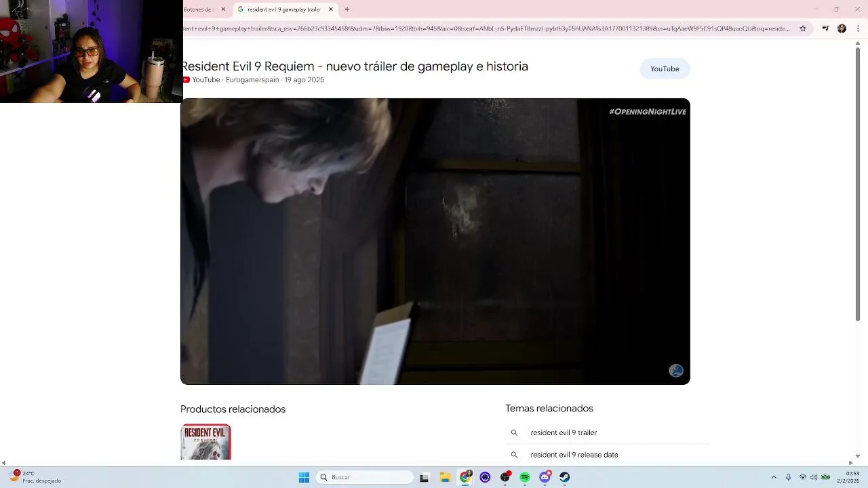
Task: Click magnifier beside 'resident evil 9 release date'
Action: click(514, 455)
